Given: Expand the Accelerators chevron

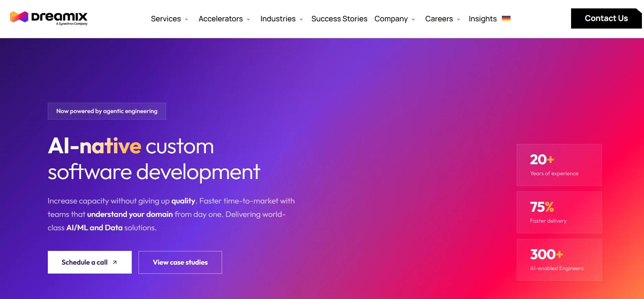Looking at the screenshot, I should pos(248,19).
